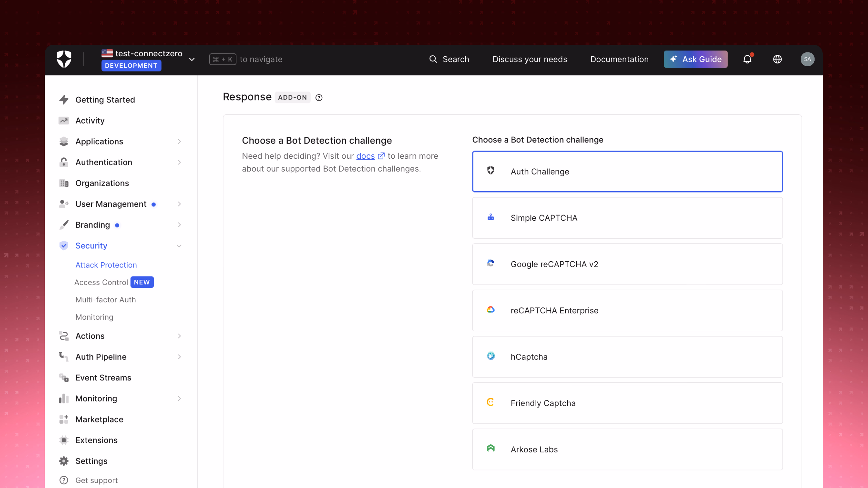Open the Settings page
868x488 pixels.
click(91, 461)
